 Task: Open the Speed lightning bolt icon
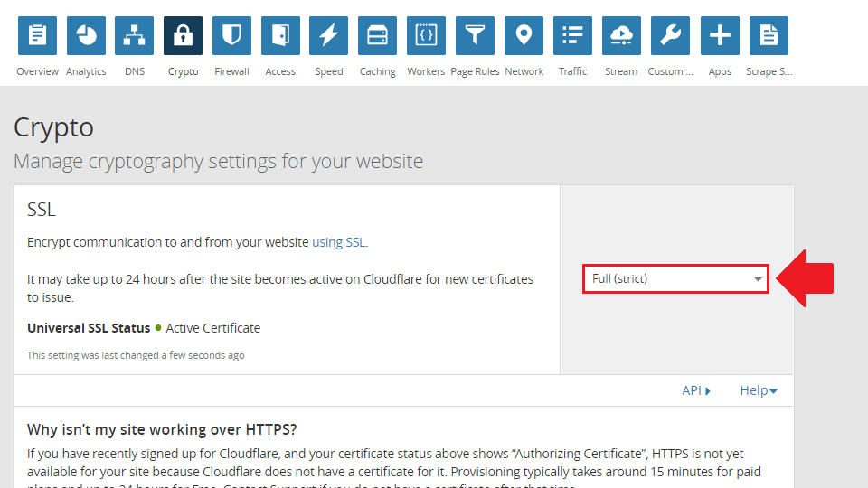click(329, 36)
